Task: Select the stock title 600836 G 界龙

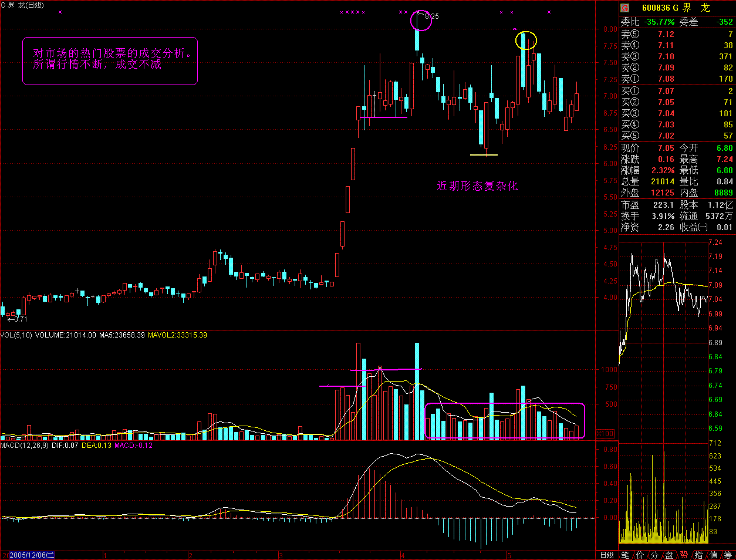Action: point(676,8)
